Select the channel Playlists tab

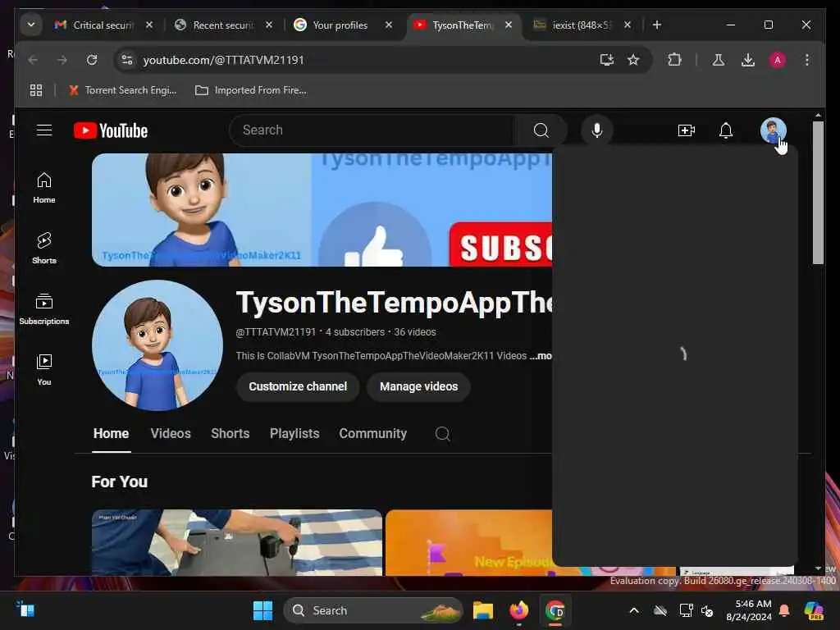294,433
